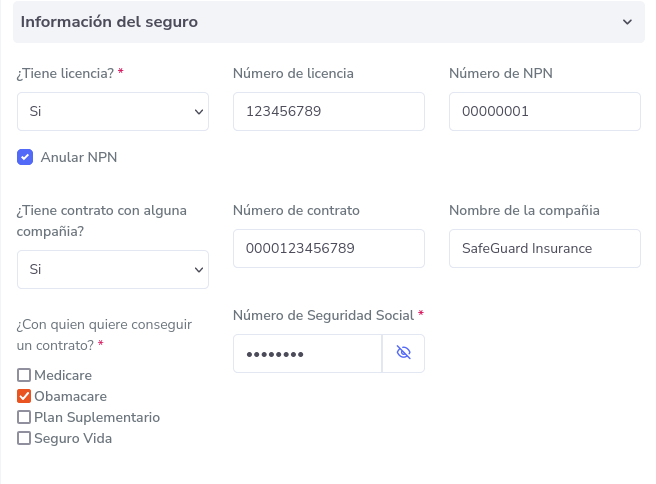Image resolution: width=656 pixels, height=484 pixels.
Task: Click the 'Información del seguro' header title
Action: [x=109, y=22]
